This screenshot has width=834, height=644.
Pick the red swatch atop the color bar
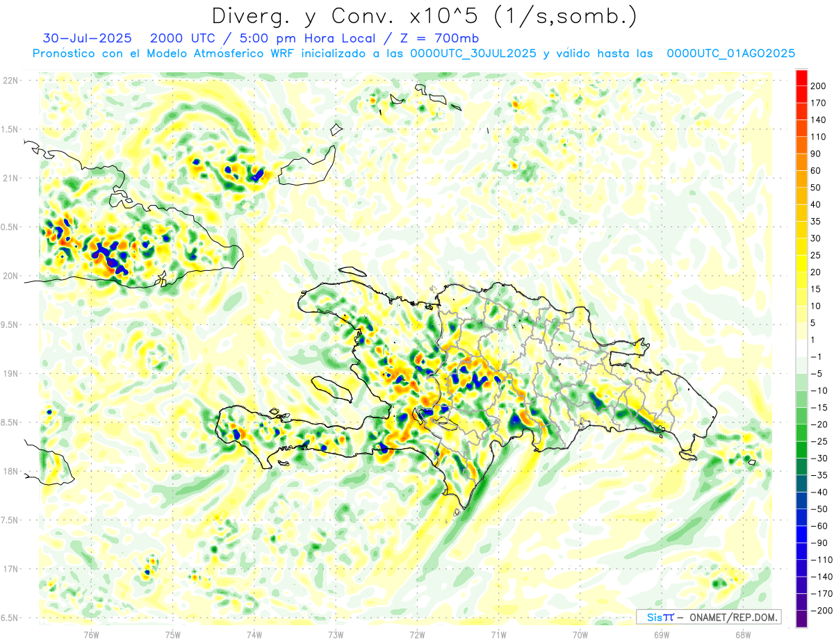(x=801, y=78)
